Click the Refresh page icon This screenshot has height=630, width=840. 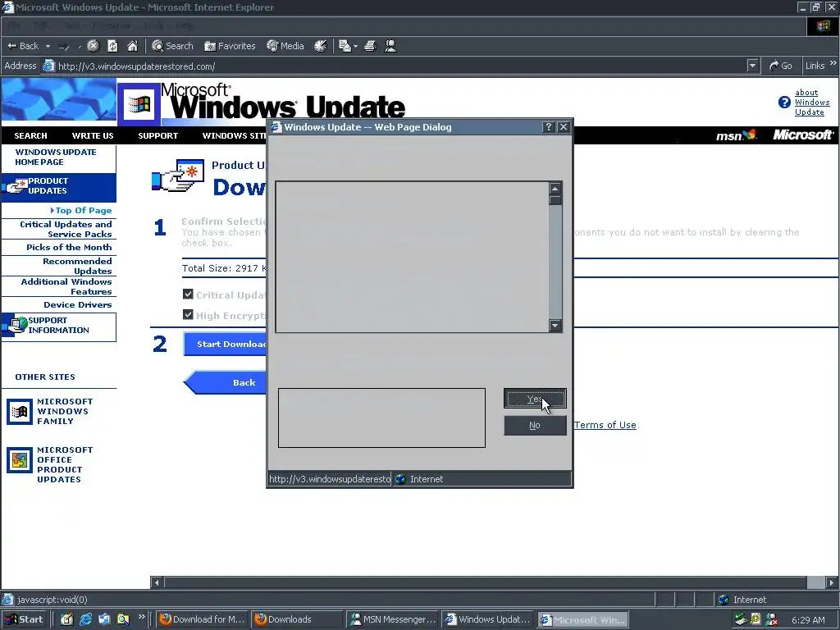coord(112,46)
